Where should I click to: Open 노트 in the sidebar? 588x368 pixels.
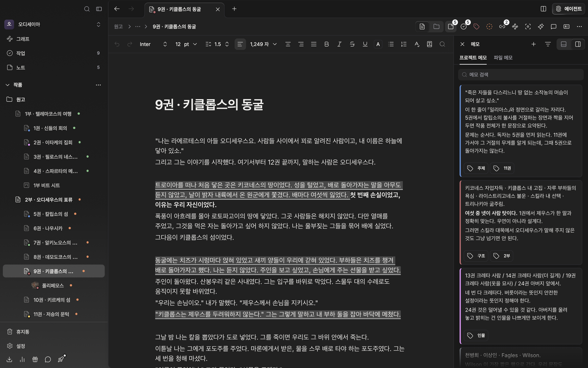[x=54, y=67]
